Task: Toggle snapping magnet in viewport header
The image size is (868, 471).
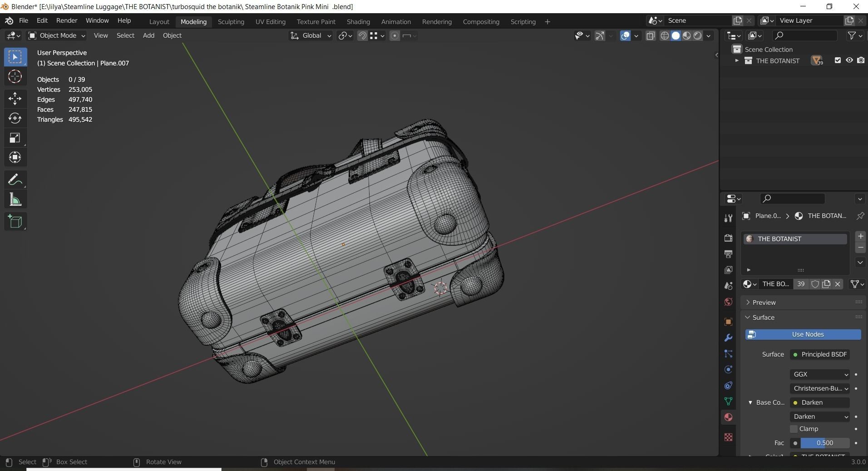Action: pos(362,35)
